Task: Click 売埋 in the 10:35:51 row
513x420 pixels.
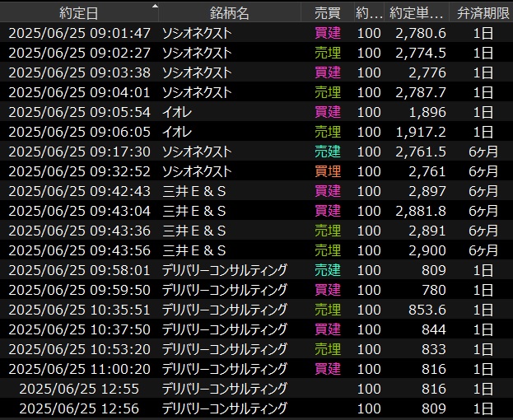Action: (328, 310)
